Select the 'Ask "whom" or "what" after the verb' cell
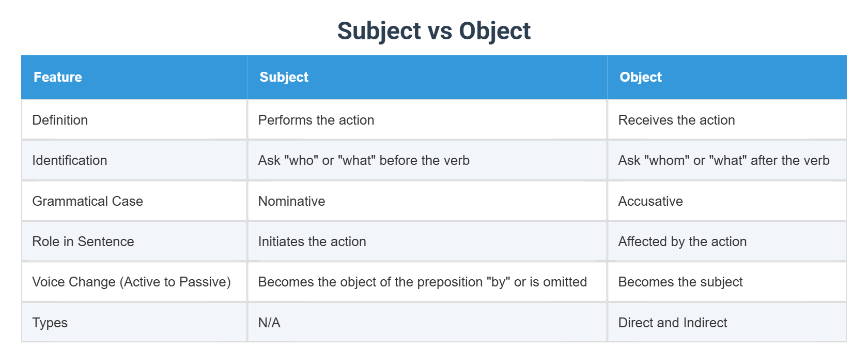The image size is (868, 364). coord(727,160)
